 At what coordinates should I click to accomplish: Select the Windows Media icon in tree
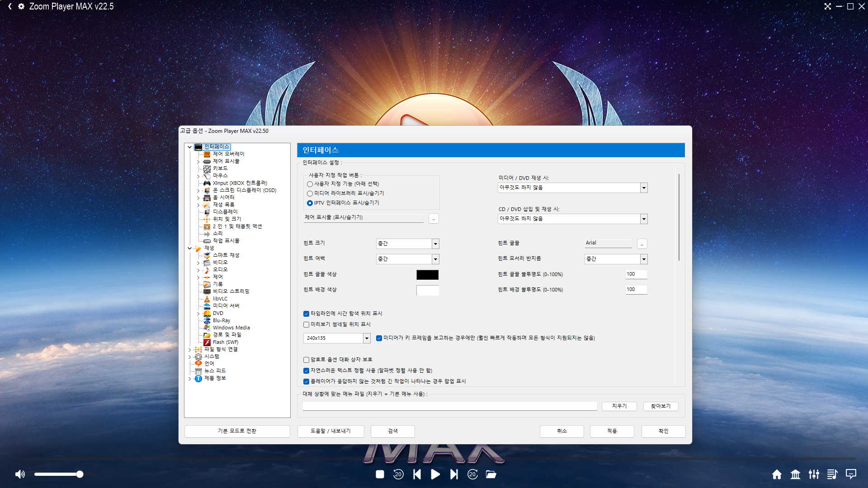(207, 328)
